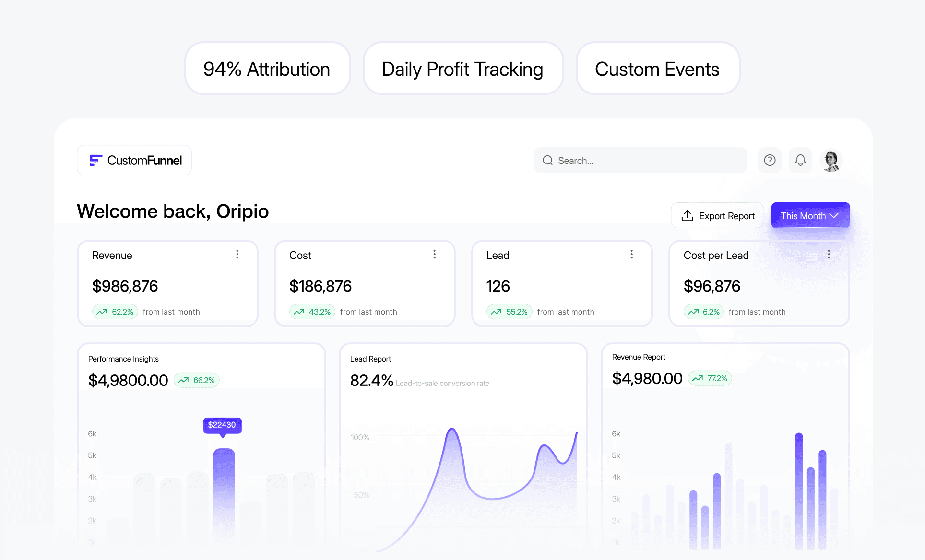Expand the This Month dropdown
This screenshot has height=560, width=925.
(x=810, y=216)
